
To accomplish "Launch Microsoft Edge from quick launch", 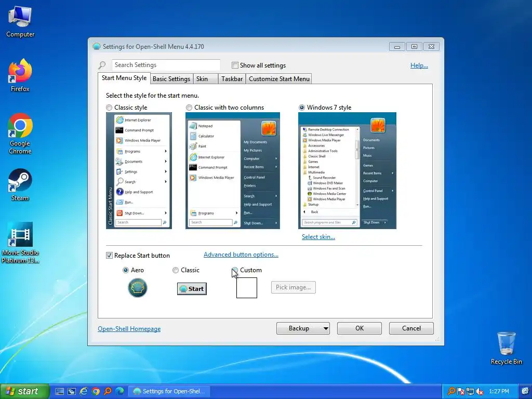I will point(119,391).
